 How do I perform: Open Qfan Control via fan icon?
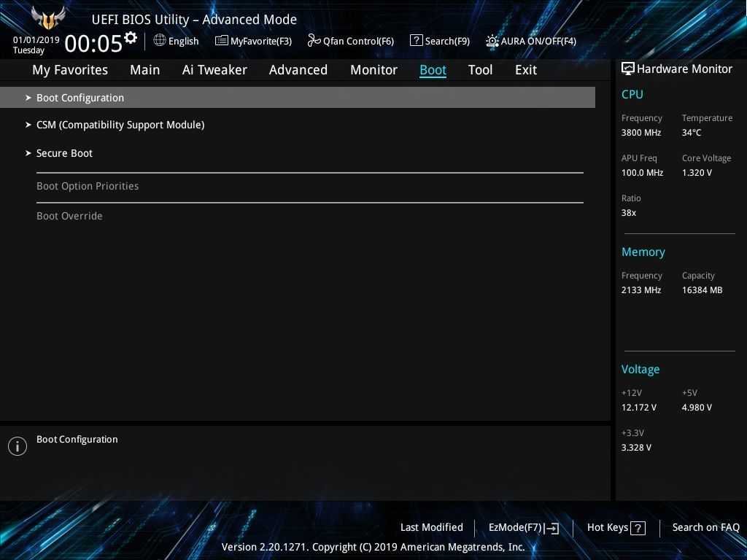pyautogui.click(x=314, y=41)
